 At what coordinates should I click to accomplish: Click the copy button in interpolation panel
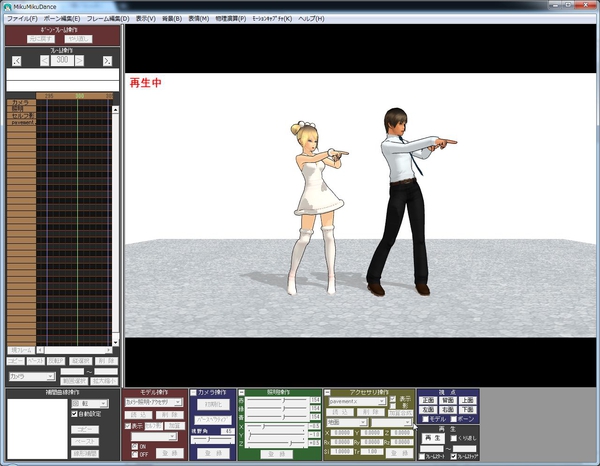coord(85,429)
